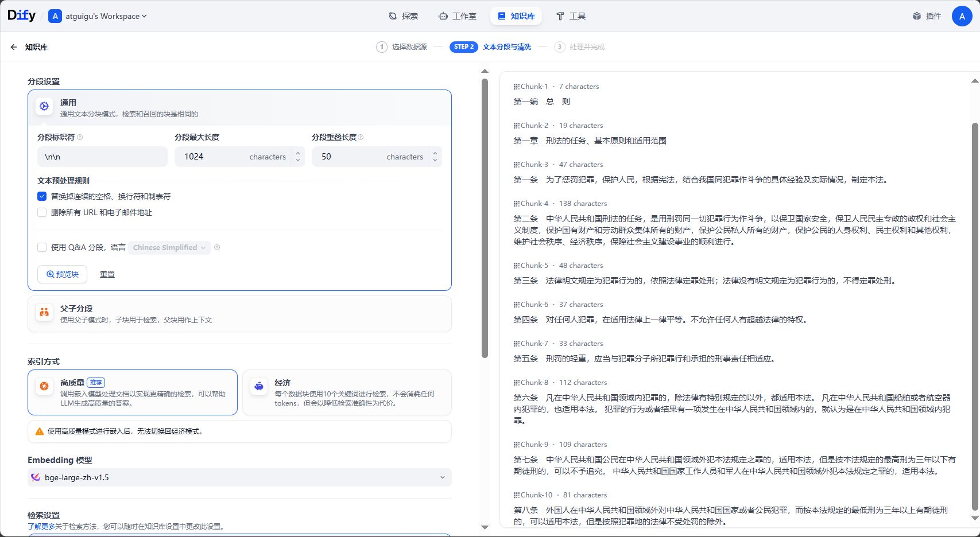Open the Chinese Simplified language dropdown
Image resolution: width=980 pixels, height=537 pixels.
[169, 247]
